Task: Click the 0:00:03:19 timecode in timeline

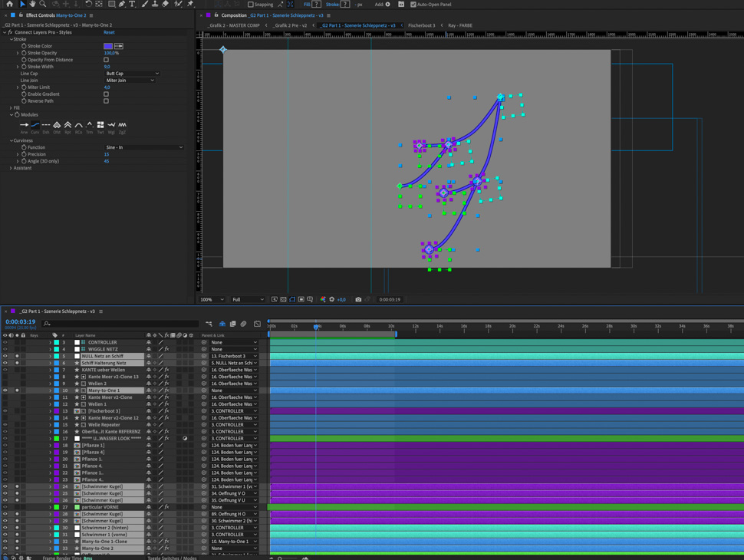Action: coord(21,322)
